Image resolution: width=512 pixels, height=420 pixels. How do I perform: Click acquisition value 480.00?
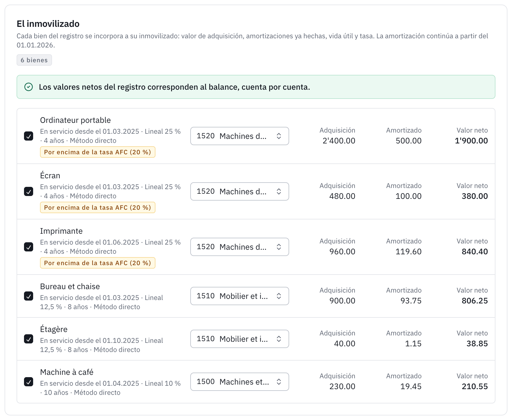(342, 196)
